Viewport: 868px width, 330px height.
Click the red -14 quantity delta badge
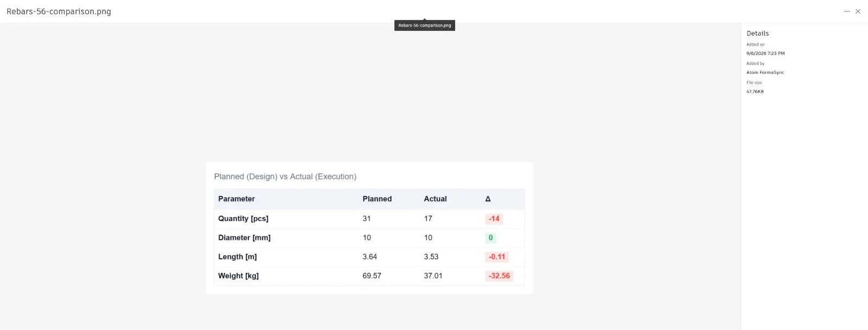pyautogui.click(x=494, y=219)
